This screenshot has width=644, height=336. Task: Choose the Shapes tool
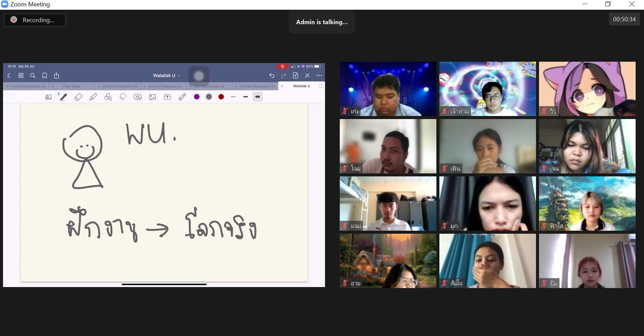point(108,97)
